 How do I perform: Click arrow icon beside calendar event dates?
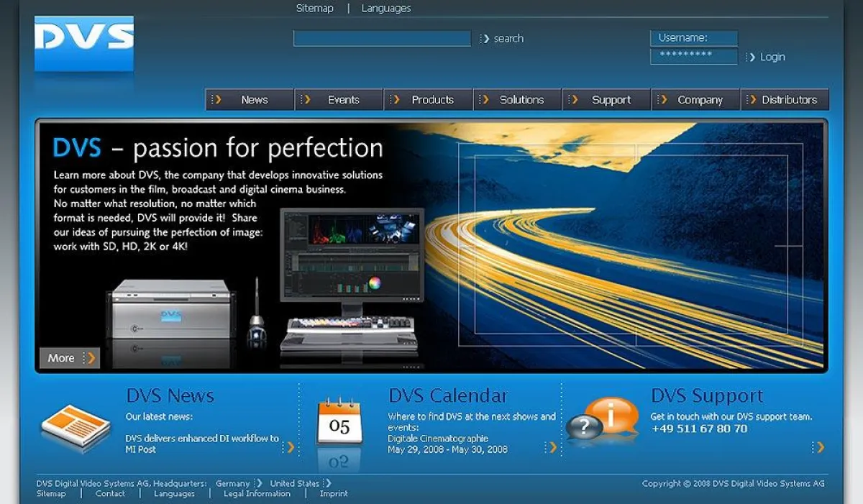coord(552,447)
